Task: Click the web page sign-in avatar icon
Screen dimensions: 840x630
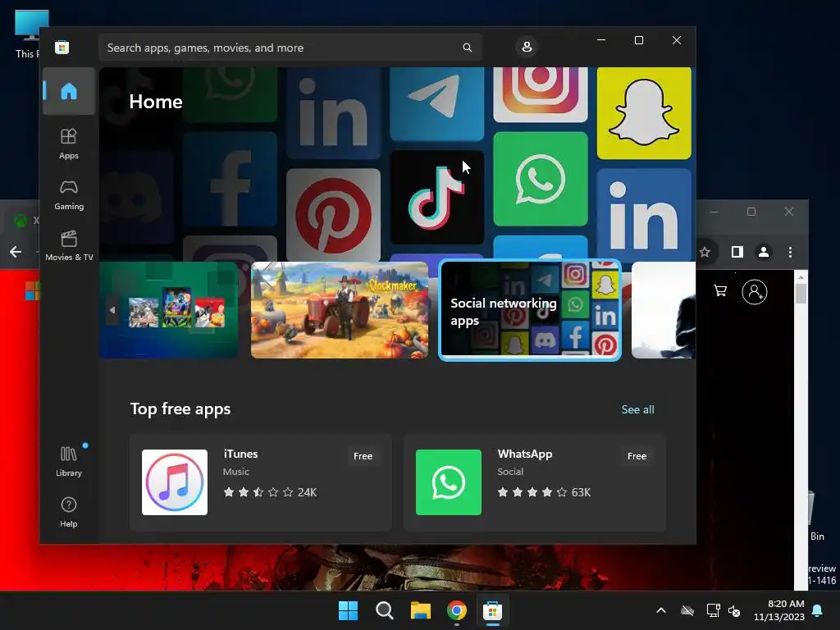Action: click(x=755, y=292)
